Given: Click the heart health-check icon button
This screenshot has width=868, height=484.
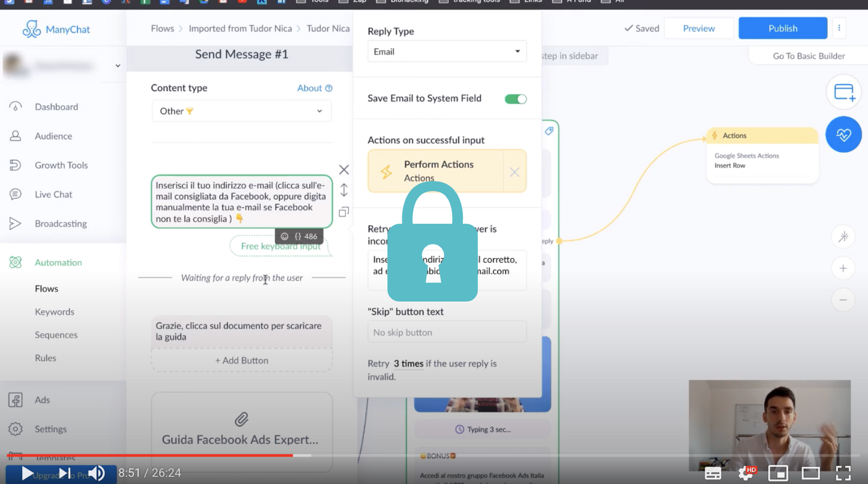Looking at the screenshot, I should point(843,135).
